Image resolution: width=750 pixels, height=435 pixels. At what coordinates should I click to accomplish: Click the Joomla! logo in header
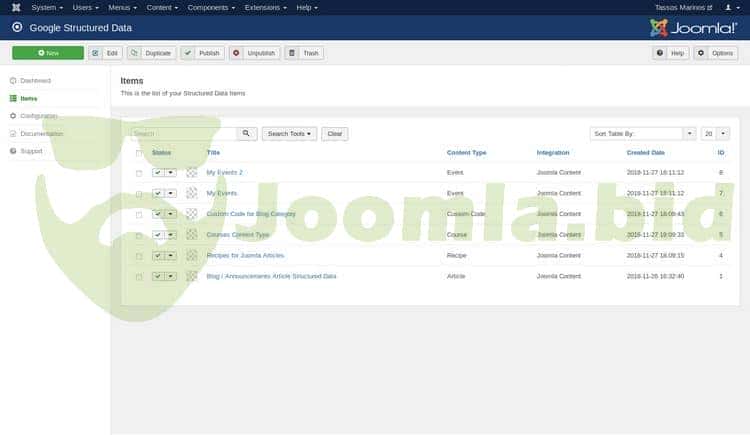(x=693, y=28)
